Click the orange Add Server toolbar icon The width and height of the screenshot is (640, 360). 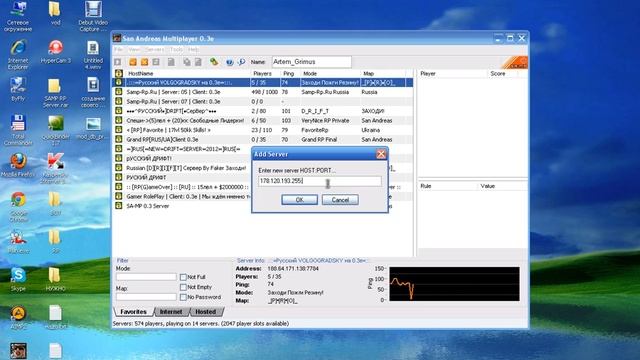coord(133,62)
